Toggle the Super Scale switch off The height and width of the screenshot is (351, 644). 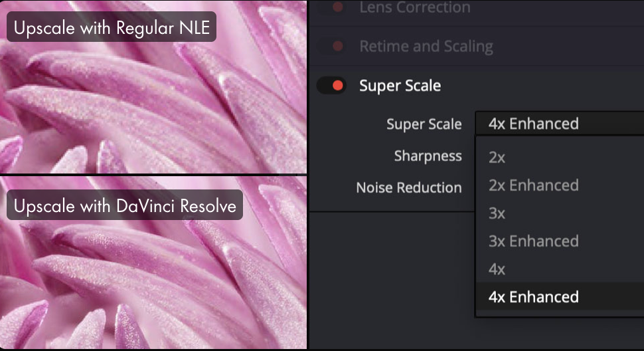pos(332,86)
